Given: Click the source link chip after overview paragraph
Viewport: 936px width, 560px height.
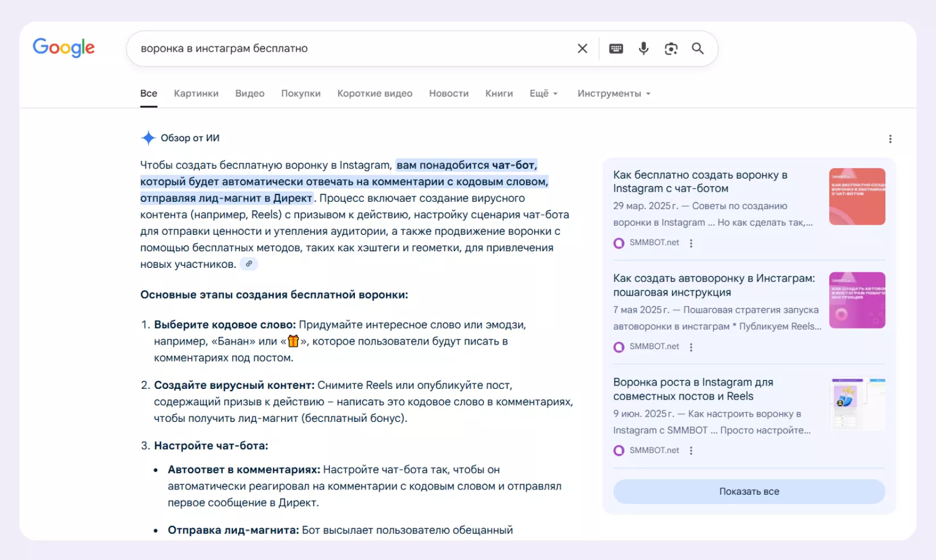Looking at the screenshot, I should click(249, 264).
